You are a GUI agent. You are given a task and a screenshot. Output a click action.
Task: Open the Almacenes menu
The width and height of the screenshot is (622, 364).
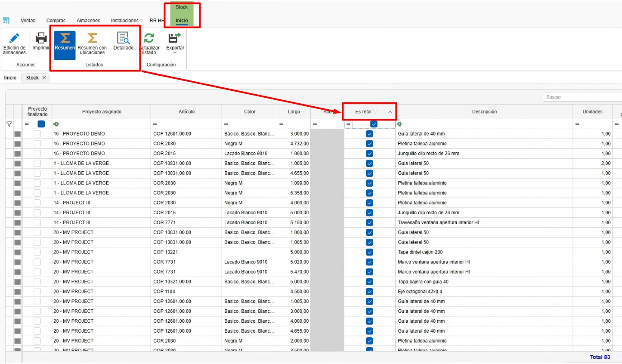[88, 21]
